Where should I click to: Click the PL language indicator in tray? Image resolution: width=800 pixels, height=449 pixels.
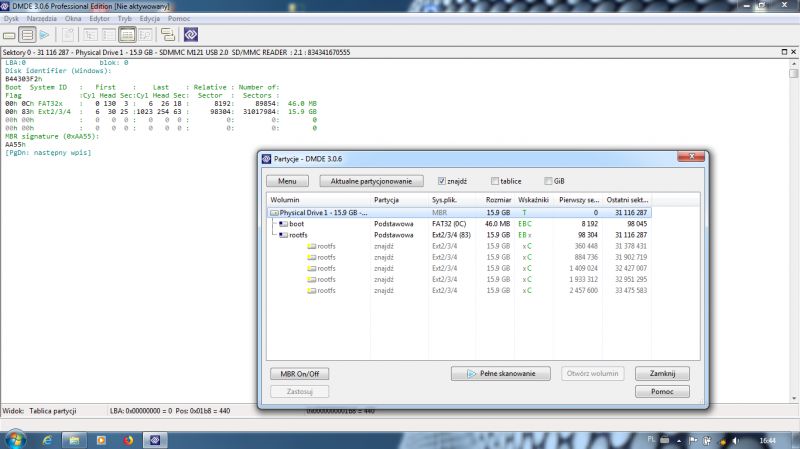pos(651,439)
